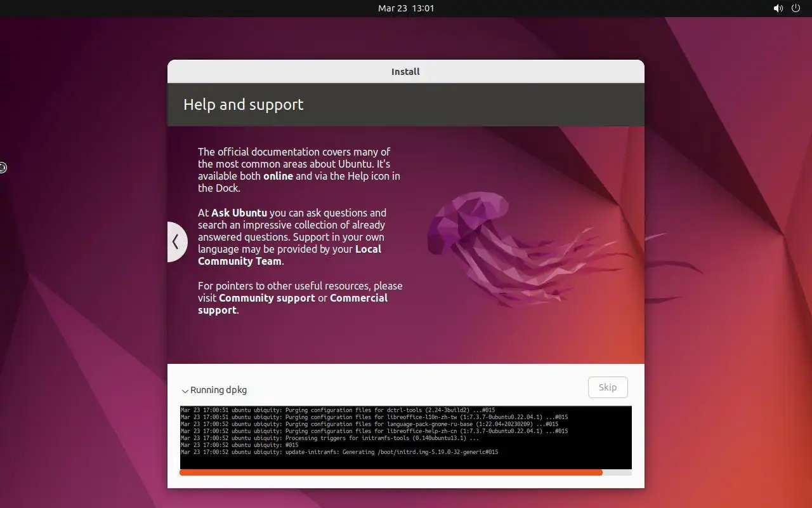The width and height of the screenshot is (812, 508).
Task: Open the volume control in top bar
Action: click(x=778, y=8)
